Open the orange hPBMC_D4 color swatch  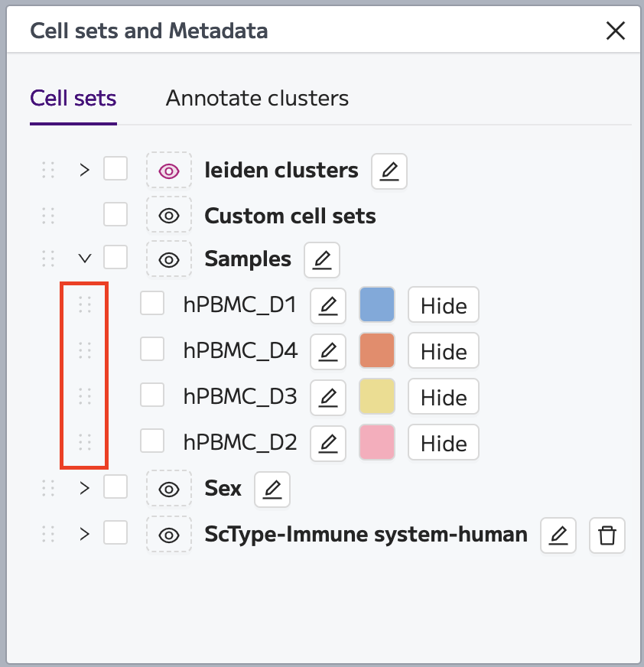coord(377,350)
